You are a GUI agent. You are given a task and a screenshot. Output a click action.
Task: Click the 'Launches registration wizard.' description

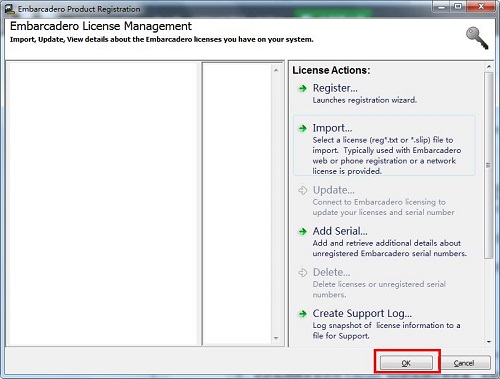(x=365, y=100)
